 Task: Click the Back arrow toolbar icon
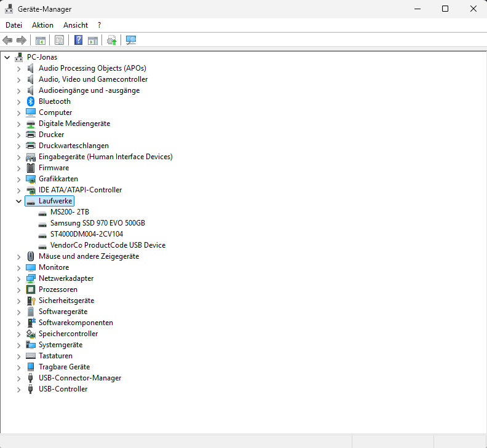[x=7, y=40]
